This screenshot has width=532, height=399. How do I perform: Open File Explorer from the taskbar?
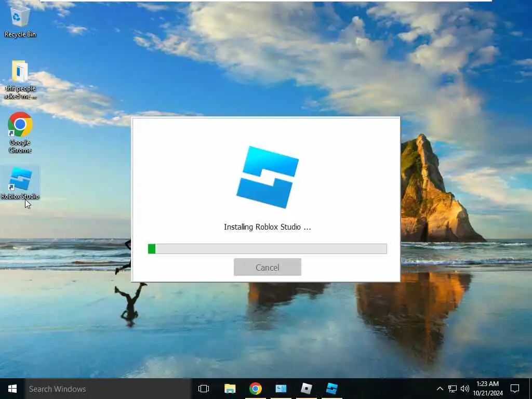(230, 389)
